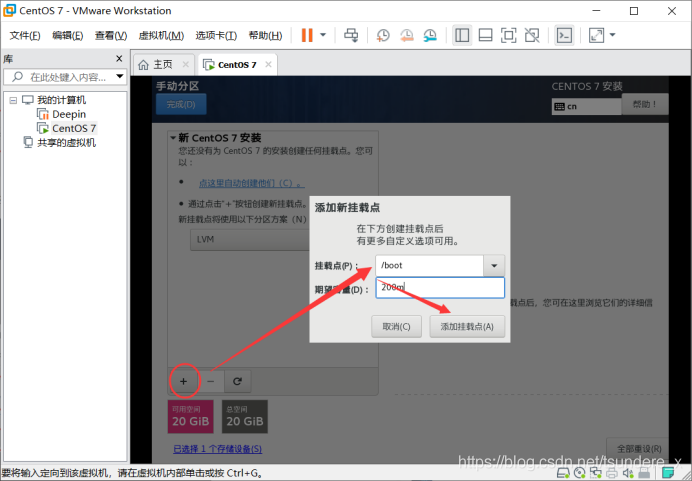Open the library search dropdown arrow
Screen dimensions: 692x481
point(120,76)
